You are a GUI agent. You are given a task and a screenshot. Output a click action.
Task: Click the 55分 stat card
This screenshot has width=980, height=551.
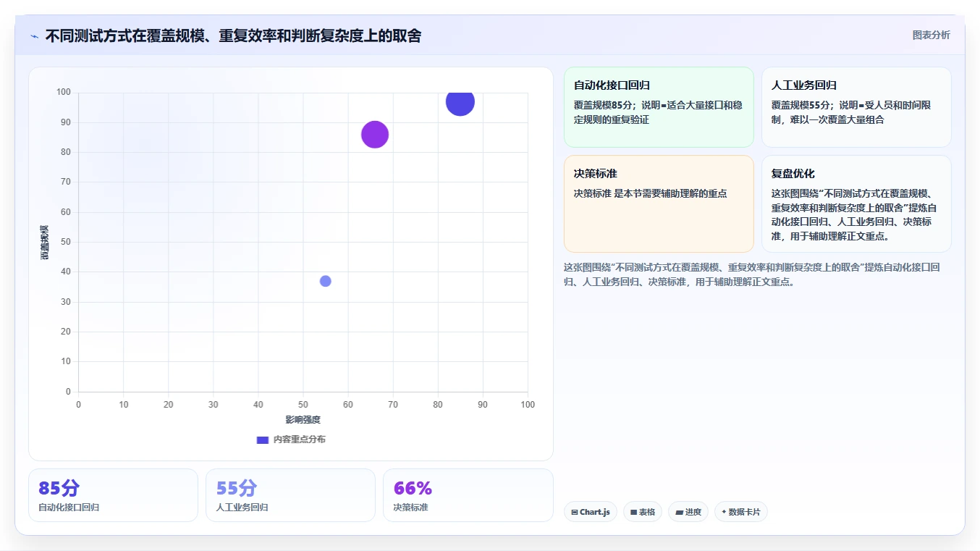pos(290,495)
